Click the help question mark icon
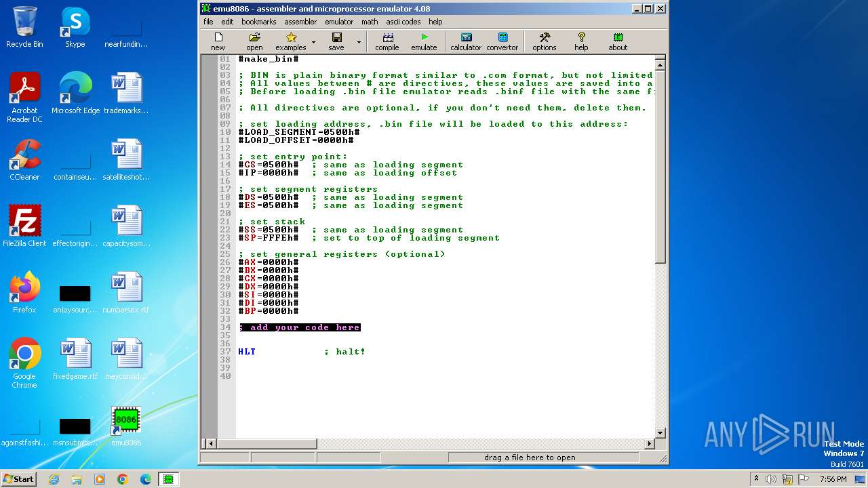The image size is (868, 488). tap(581, 41)
